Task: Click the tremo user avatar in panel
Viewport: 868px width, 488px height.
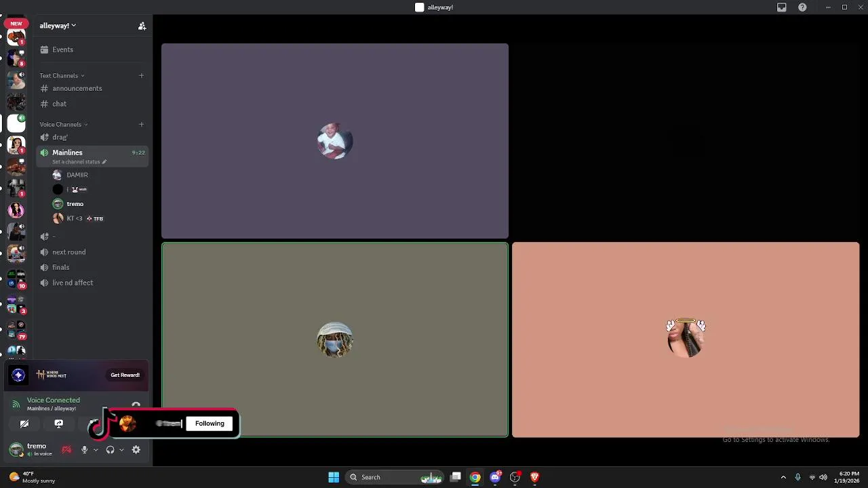Action: pos(16,449)
